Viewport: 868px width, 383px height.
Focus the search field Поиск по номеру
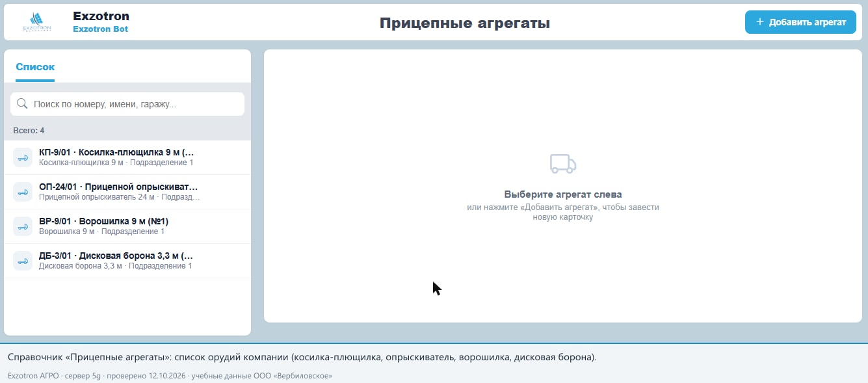click(x=127, y=104)
